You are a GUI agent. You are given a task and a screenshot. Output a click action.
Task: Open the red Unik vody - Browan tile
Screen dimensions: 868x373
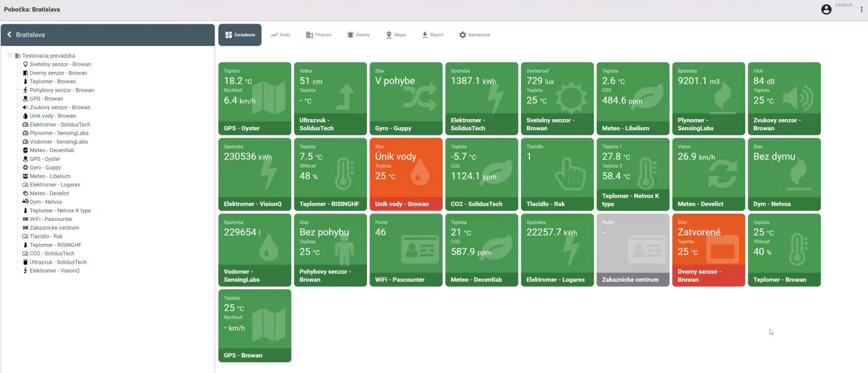406,174
